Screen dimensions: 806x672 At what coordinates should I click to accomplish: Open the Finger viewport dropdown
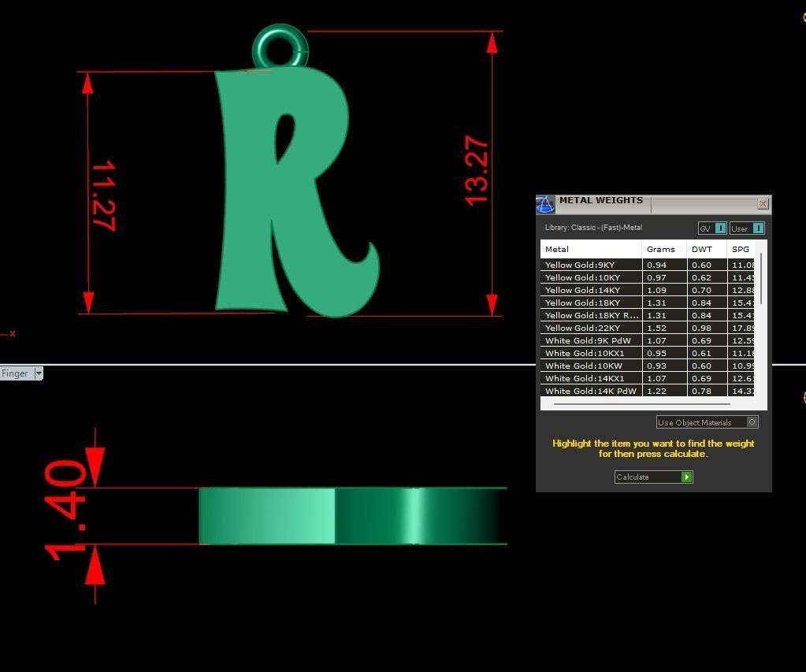pyautogui.click(x=39, y=373)
